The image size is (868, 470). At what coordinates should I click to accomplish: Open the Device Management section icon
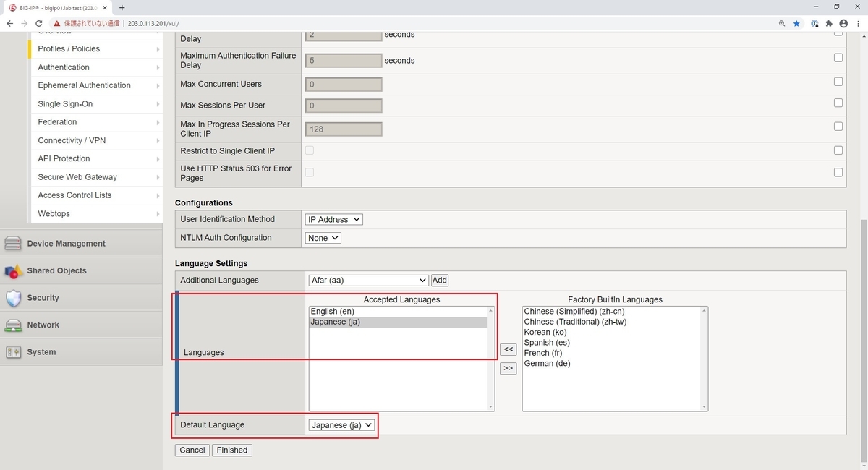tap(13, 244)
